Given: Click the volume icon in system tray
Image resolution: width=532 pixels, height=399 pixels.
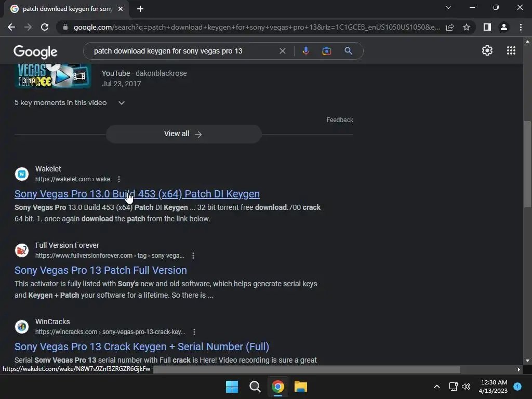Looking at the screenshot, I should tap(466, 387).
